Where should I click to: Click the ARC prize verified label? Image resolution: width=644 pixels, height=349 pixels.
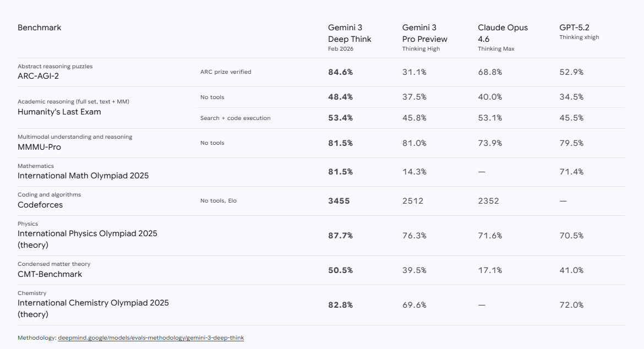pos(226,72)
